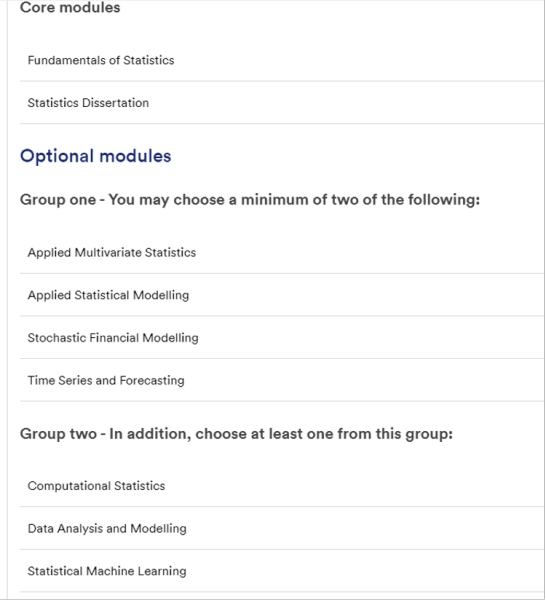Expand the Statistics Dissertation row
Screen dimensions: 546x600
pyautogui.click(x=282, y=103)
